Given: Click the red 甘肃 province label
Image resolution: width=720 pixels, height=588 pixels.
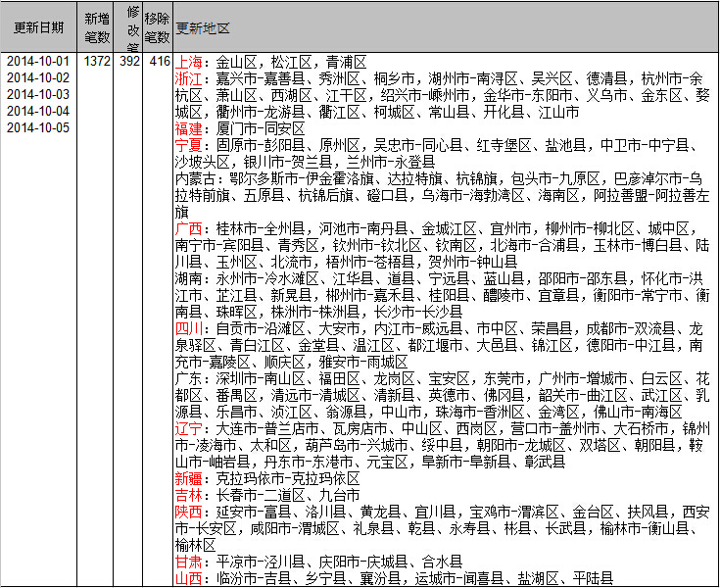Looking at the screenshot, I should [188, 562].
